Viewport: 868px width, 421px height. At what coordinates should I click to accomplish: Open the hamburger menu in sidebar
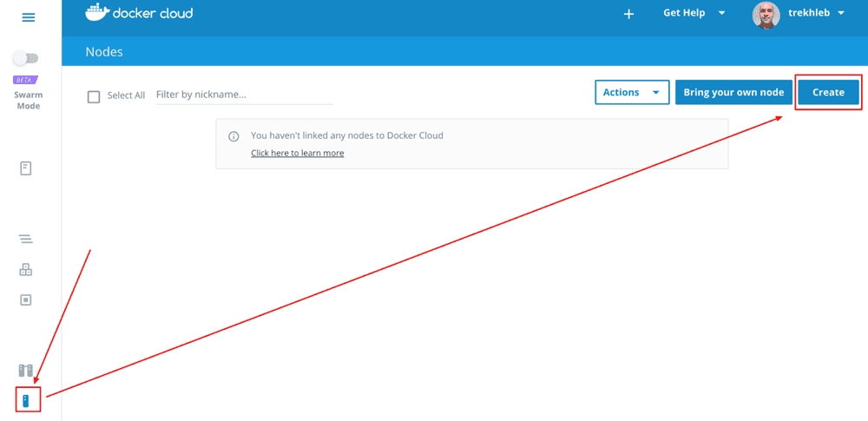[x=29, y=17]
